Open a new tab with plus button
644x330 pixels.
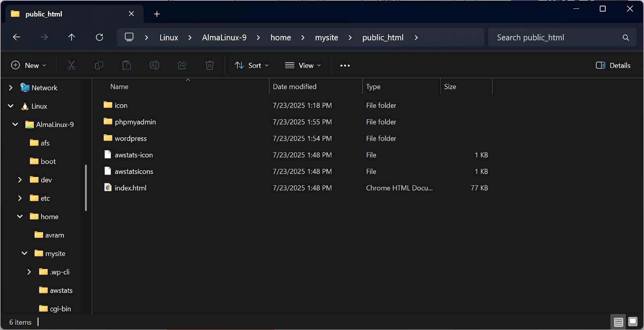[157, 14]
